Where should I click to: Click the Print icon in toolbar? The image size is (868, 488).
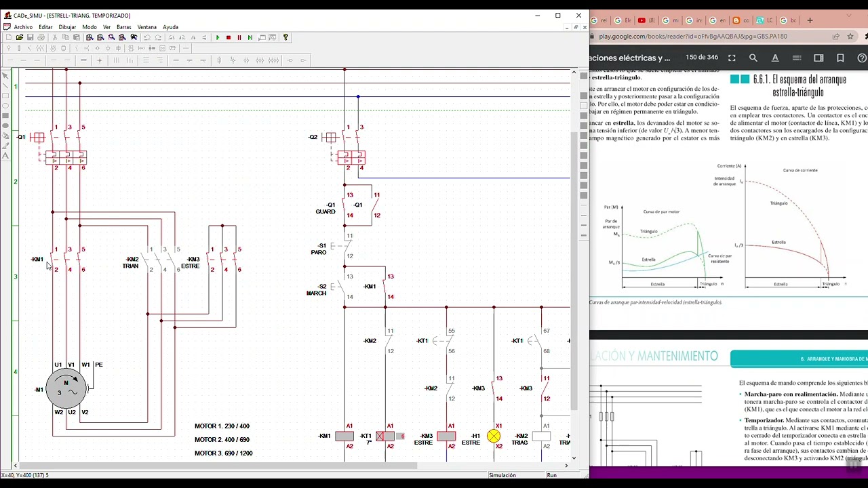click(41, 37)
